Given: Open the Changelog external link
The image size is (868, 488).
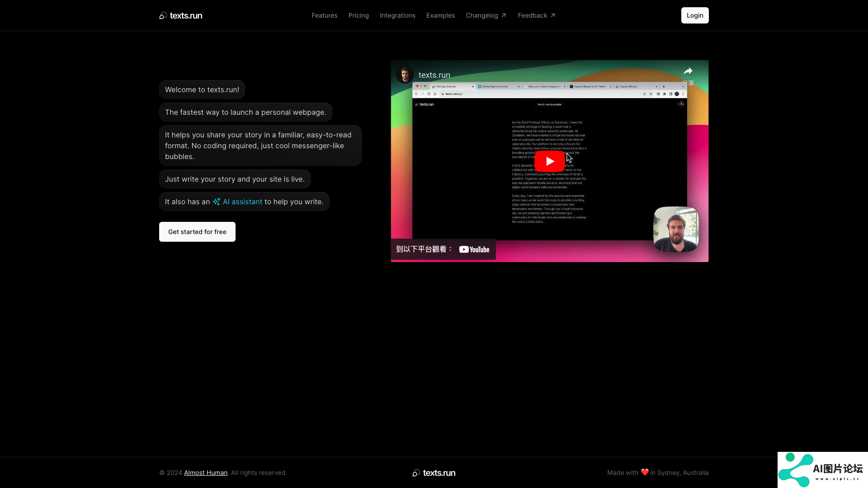Looking at the screenshot, I should [x=486, y=15].
